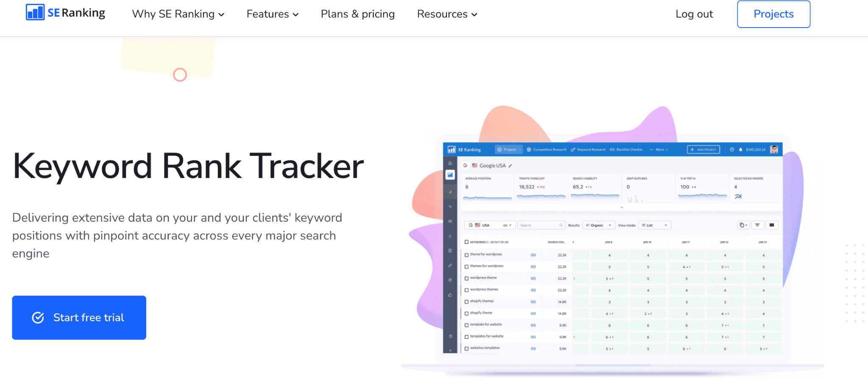Open Backlink Checker in the dashboard bar

[626, 150]
